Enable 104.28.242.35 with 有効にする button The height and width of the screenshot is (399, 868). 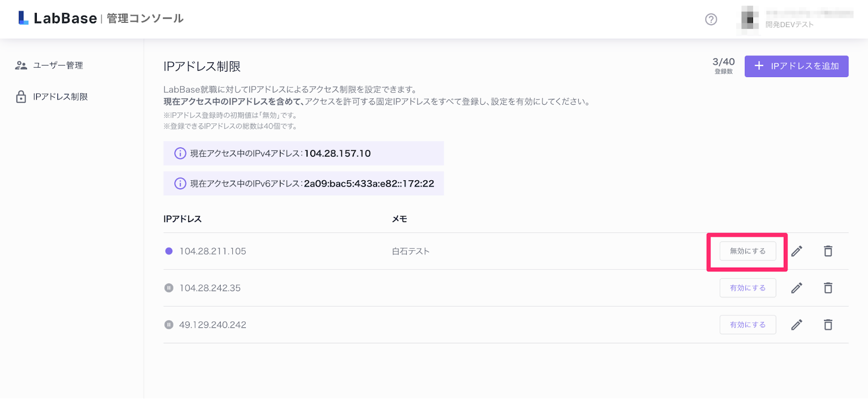(748, 288)
